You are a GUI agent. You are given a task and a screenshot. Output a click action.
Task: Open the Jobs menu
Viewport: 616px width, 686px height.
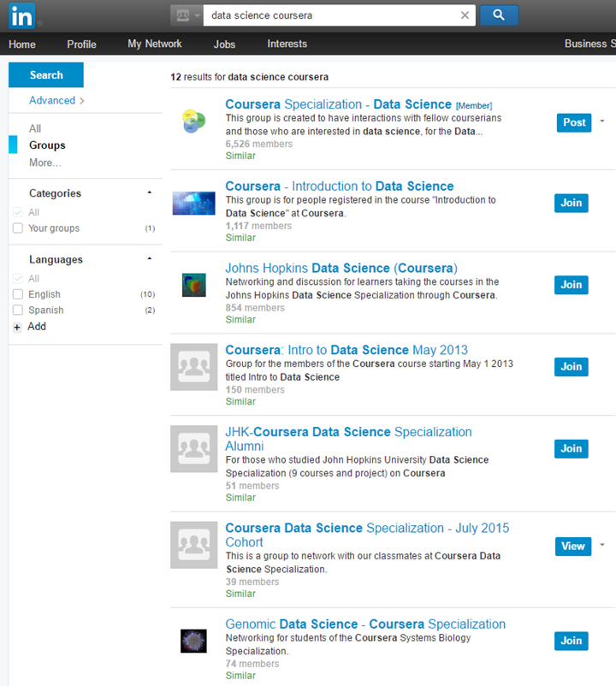pos(224,44)
